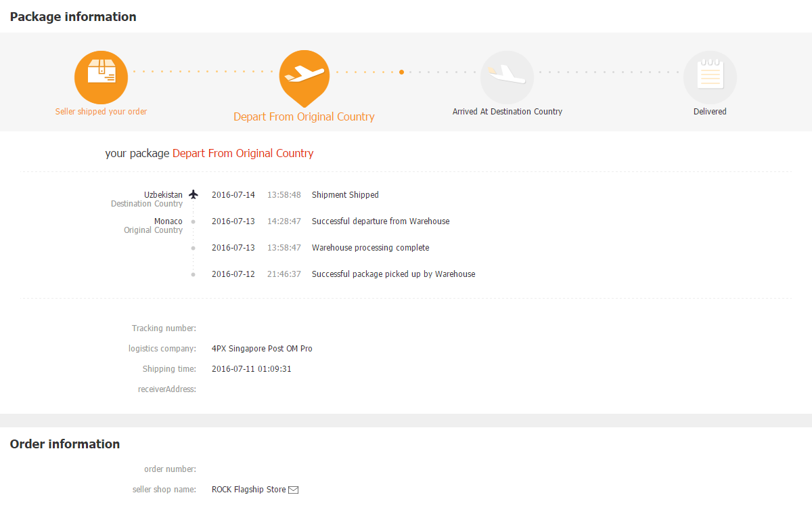Click the 'Package information' heading
This screenshot has height=514, width=812.
click(73, 17)
